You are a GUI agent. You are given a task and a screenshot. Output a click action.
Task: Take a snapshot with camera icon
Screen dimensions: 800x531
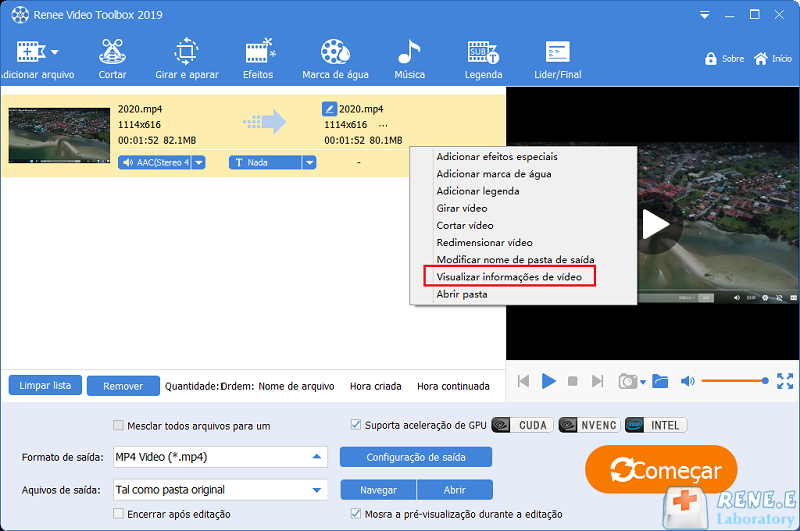pos(628,381)
